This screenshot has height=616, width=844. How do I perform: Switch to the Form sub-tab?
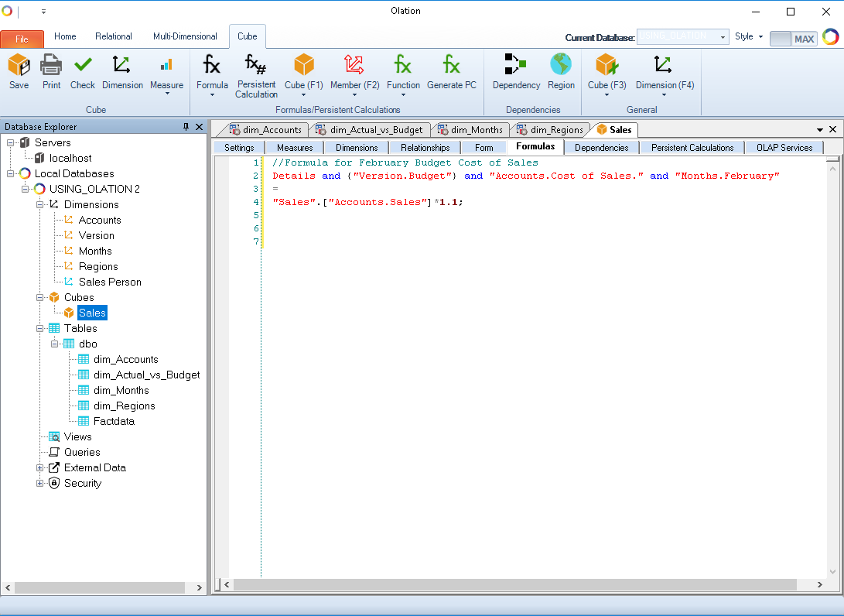[484, 148]
